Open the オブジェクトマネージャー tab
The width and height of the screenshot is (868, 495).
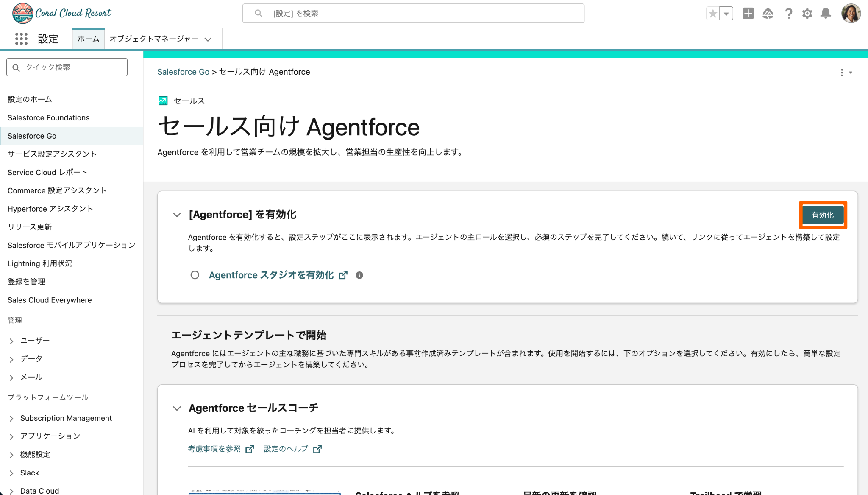(x=154, y=39)
